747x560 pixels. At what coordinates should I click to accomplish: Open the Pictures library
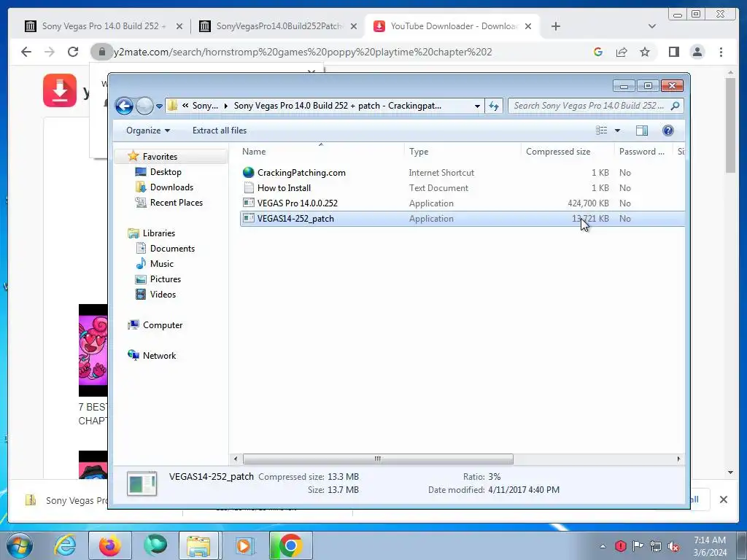[166, 279]
